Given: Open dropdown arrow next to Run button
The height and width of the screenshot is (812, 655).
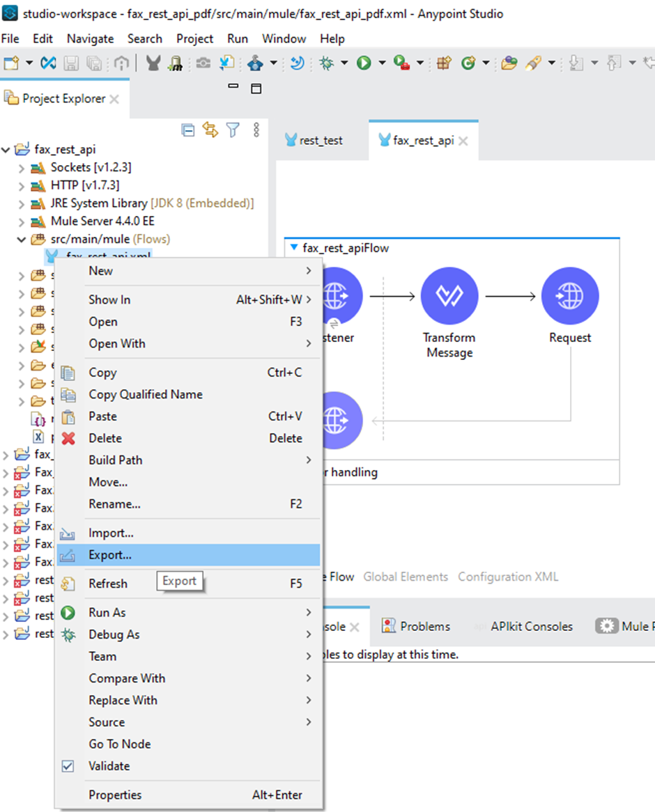Looking at the screenshot, I should click(x=382, y=63).
